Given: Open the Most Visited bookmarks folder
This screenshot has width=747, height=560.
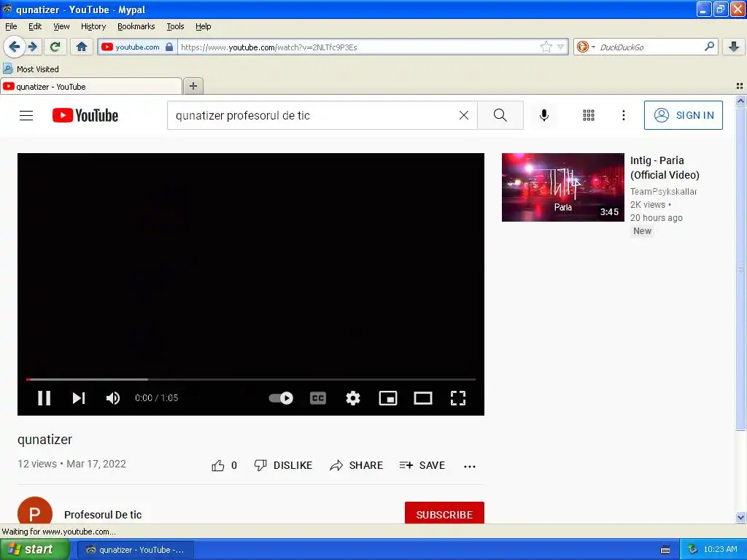Looking at the screenshot, I should click(x=31, y=69).
